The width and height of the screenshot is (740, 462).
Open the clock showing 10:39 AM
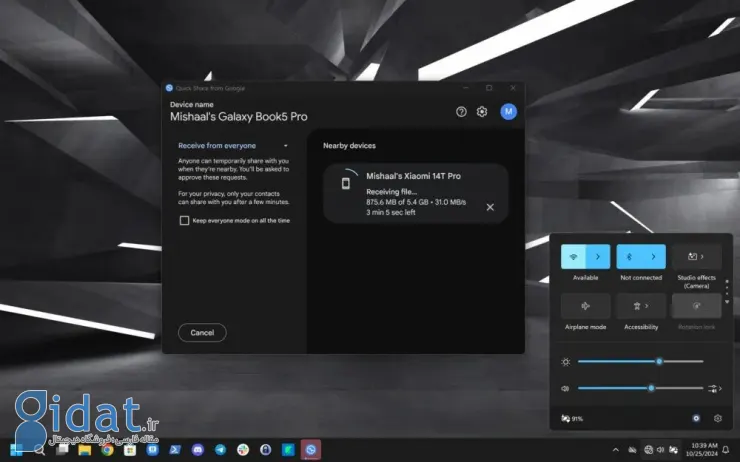coord(702,450)
